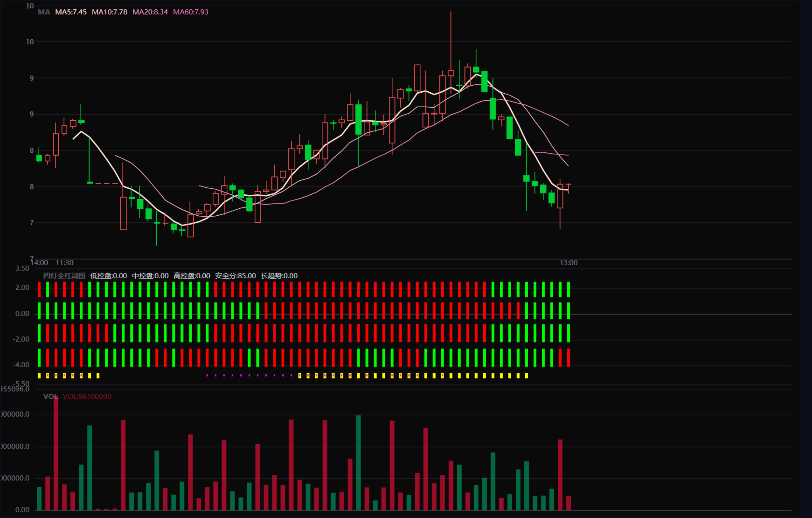Click the tallest green volume bar
This screenshot has height=518, width=812.
pos(358,463)
